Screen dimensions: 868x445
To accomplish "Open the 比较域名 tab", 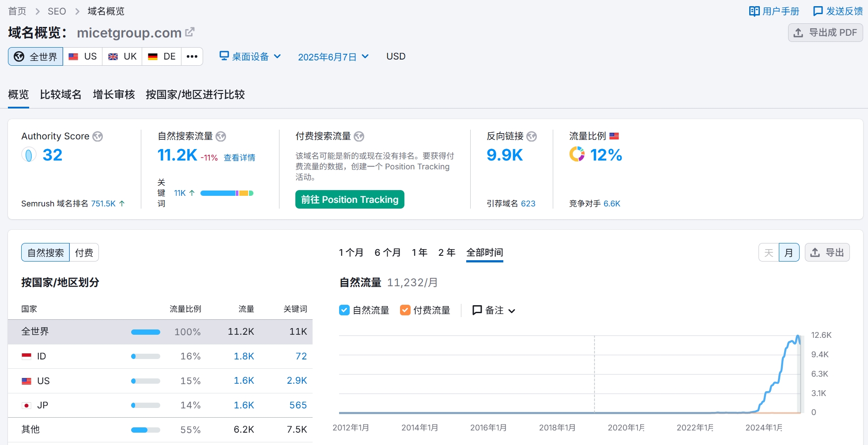I will coord(60,94).
